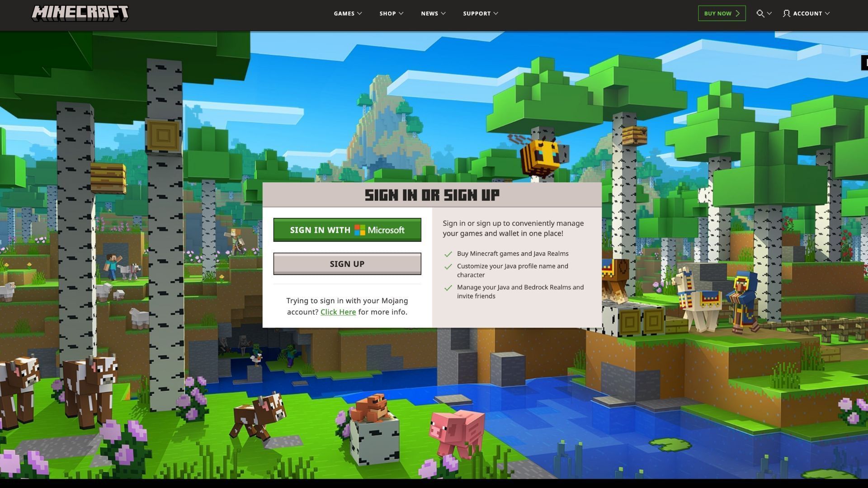Image resolution: width=868 pixels, height=488 pixels.
Task: Expand the Support menu chevron
Action: click(x=496, y=14)
